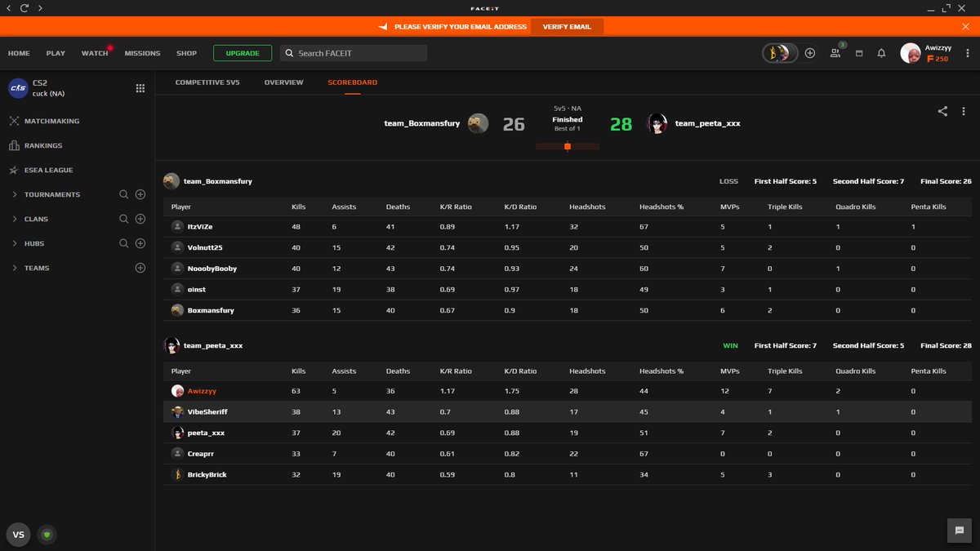Add a tournament with the plus icon
The width and height of the screenshot is (980, 551).
pyautogui.click(x=140, y=194)
